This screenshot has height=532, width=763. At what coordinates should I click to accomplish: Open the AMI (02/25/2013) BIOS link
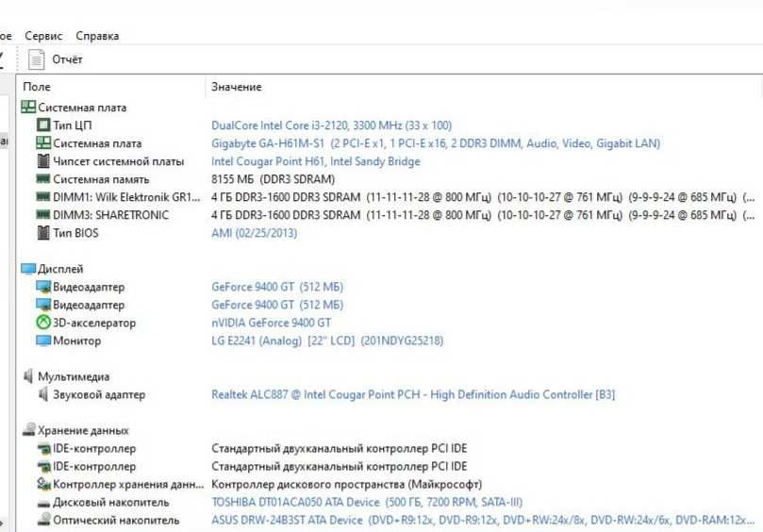pyautogui.click(x=254, y=233)
